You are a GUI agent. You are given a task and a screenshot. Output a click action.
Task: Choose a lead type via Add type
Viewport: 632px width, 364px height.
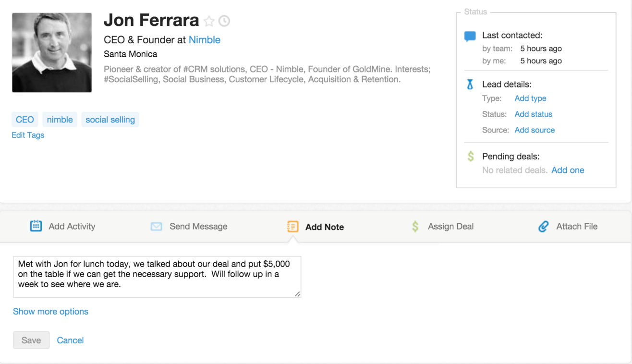[530, 98]
